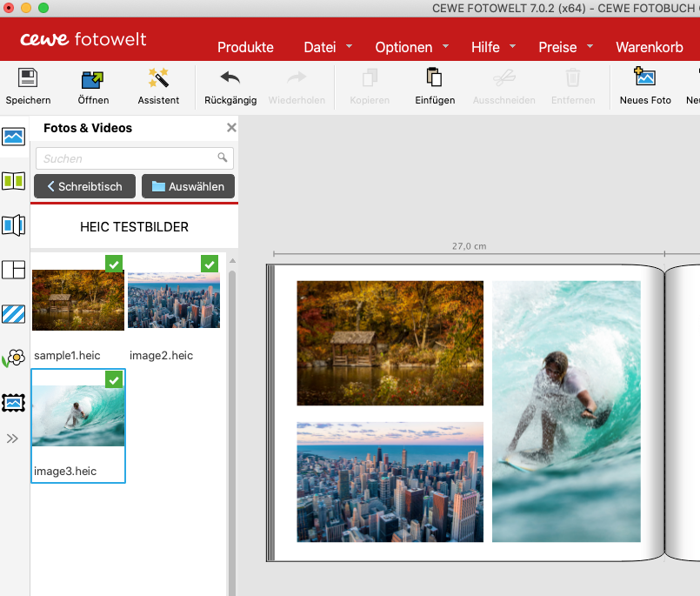700x596 pixels.
Task: Open the Produkte menu
Action: [x=245, y=47]
